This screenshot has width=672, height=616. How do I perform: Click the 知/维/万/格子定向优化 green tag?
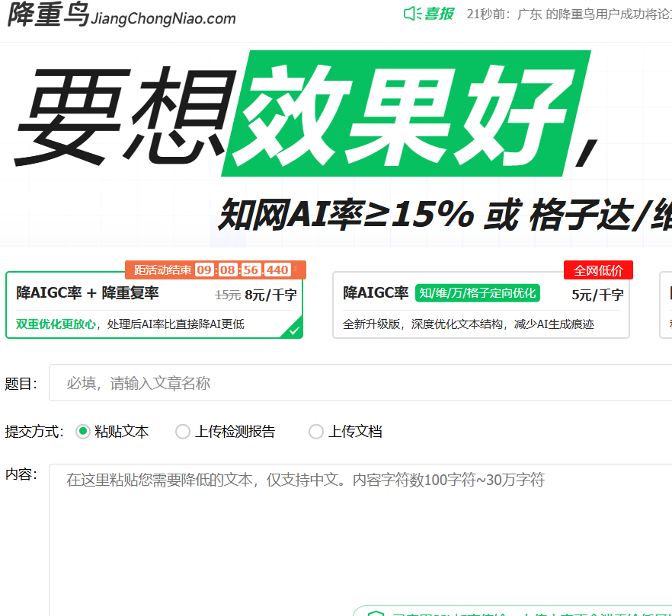(478, 293)
